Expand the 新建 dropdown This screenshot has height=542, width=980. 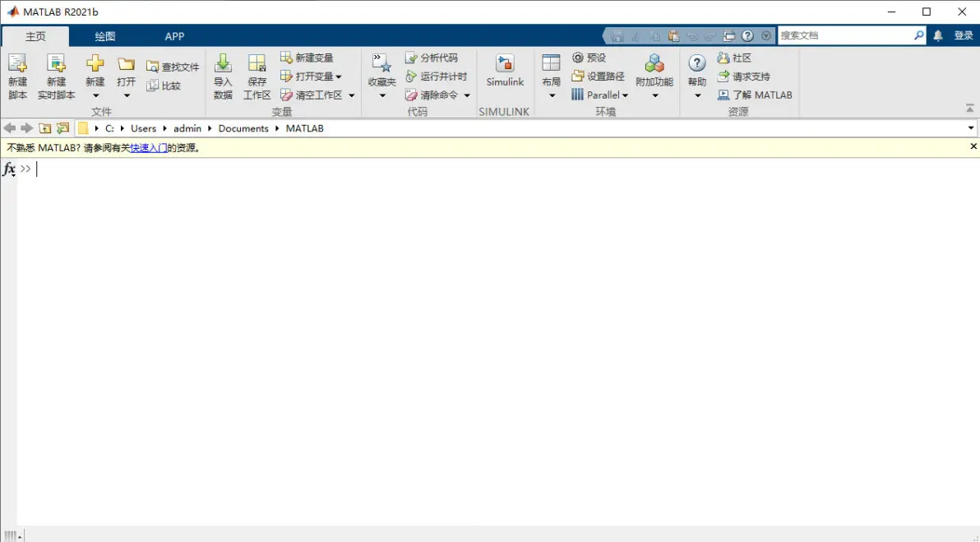(x=95, y=95)
